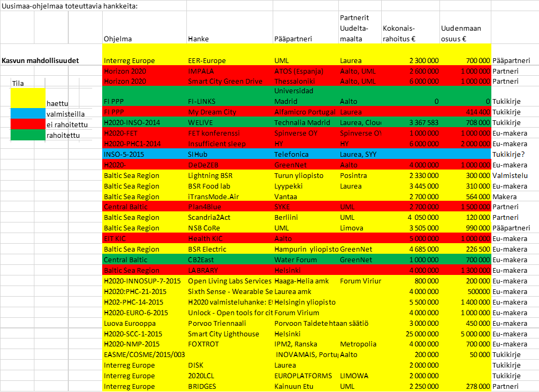Select the 'EIT KIC' programme cell
Screen dimensions: 539x392
tap(145, 238)
